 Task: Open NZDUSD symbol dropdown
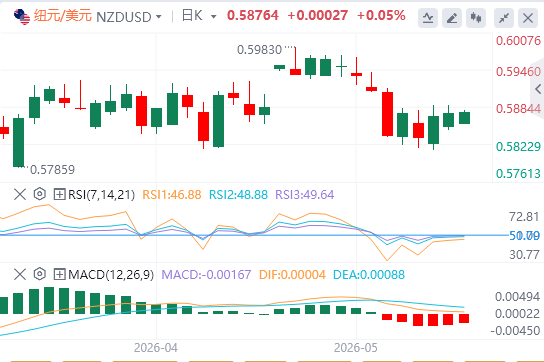pos(129,17)
